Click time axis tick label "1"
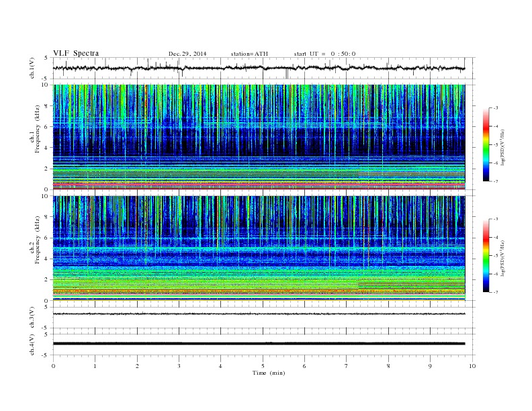Image resolution: width=532 pixels, height=411 pixels. coord(95,366)
